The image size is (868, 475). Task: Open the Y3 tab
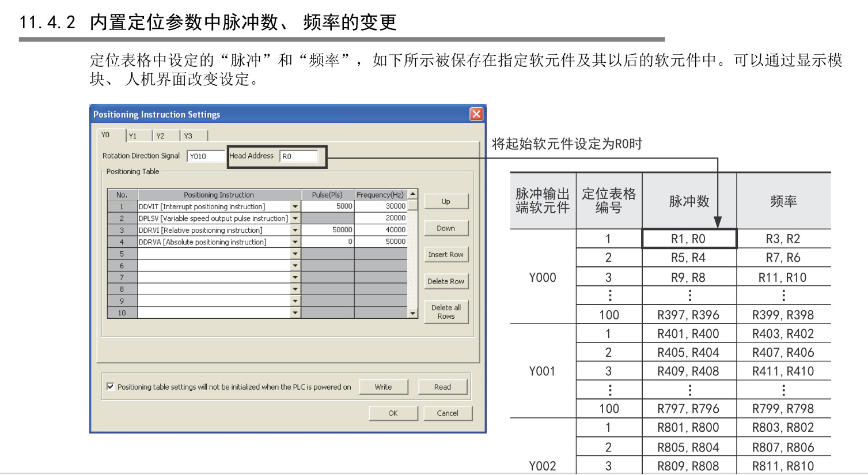click(188, 136)
